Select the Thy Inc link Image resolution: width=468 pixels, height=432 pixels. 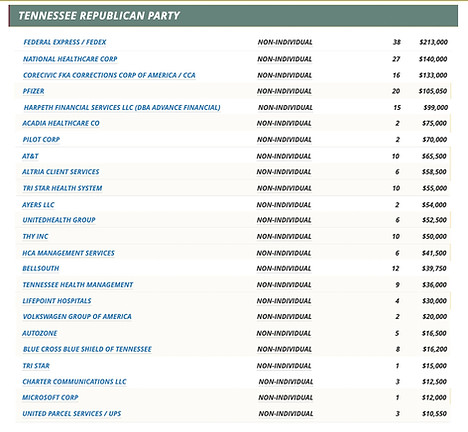click(35, 237)
